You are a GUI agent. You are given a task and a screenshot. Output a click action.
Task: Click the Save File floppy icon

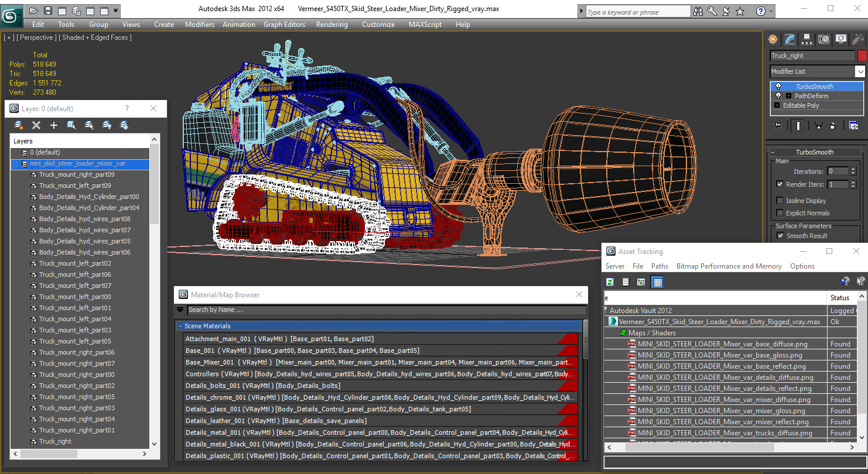click(48, 11)
